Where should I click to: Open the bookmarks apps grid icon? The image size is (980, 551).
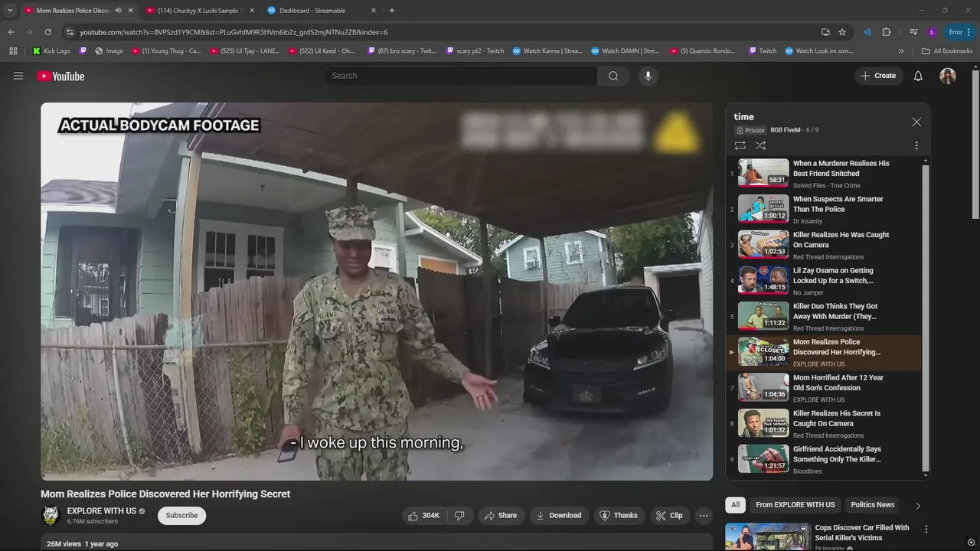[13, 51]
